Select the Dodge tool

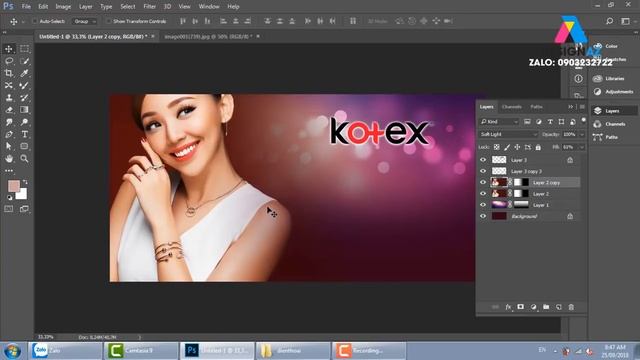point(24,122)
